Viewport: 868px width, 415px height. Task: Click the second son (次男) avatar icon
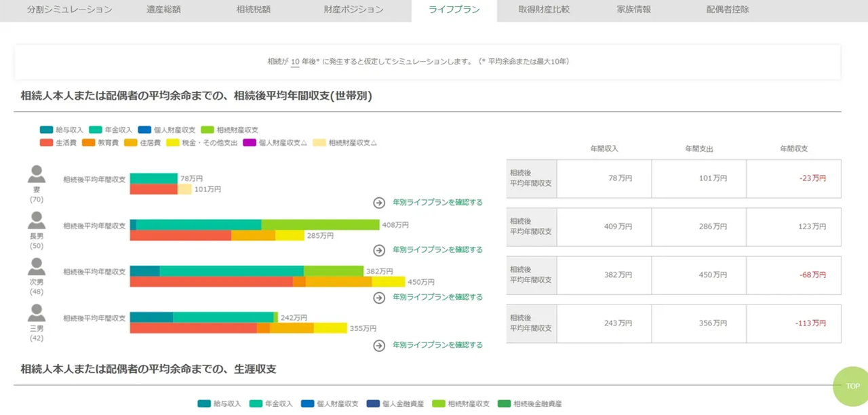tap(37, 267)
